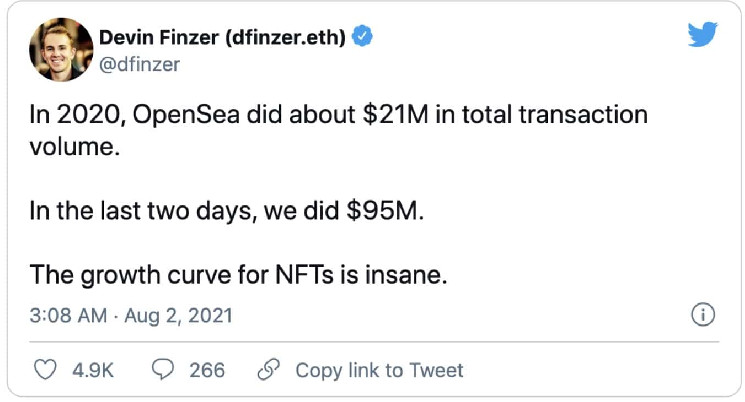This screenshot has width=745, height=402.
Task: Click the $95M figure in the tweet
Action: click(x=384, y=211)
